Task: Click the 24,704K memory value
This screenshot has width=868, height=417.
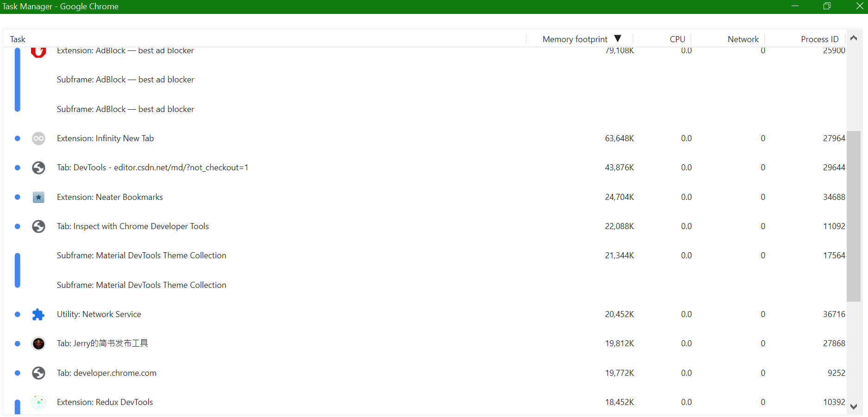Action: pos(619,197)
